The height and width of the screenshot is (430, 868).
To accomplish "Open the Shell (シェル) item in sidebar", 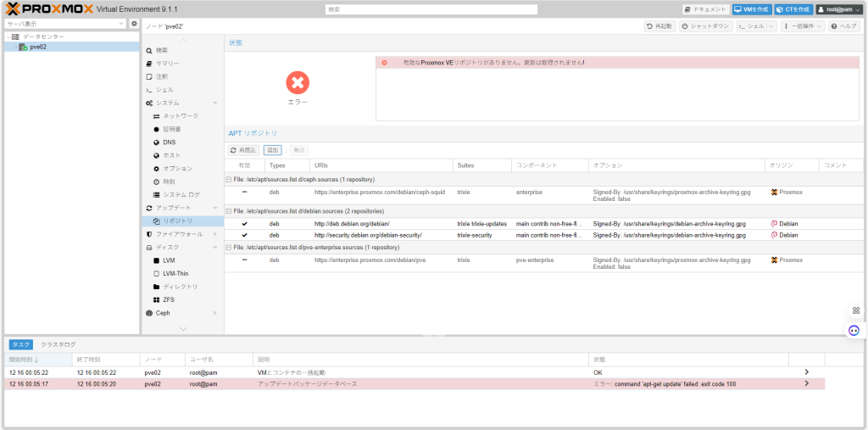I will [164, 90].
